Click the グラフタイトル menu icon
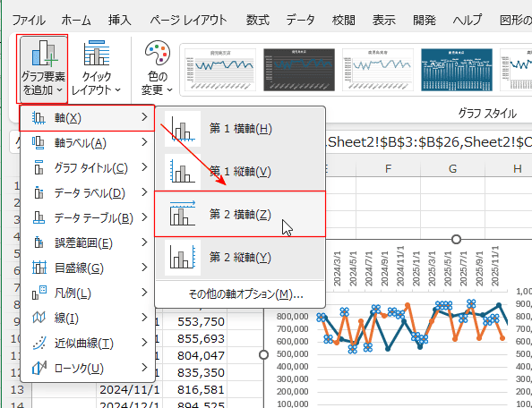The width and height of the screenshot is (532, 408). pos(39,167)
